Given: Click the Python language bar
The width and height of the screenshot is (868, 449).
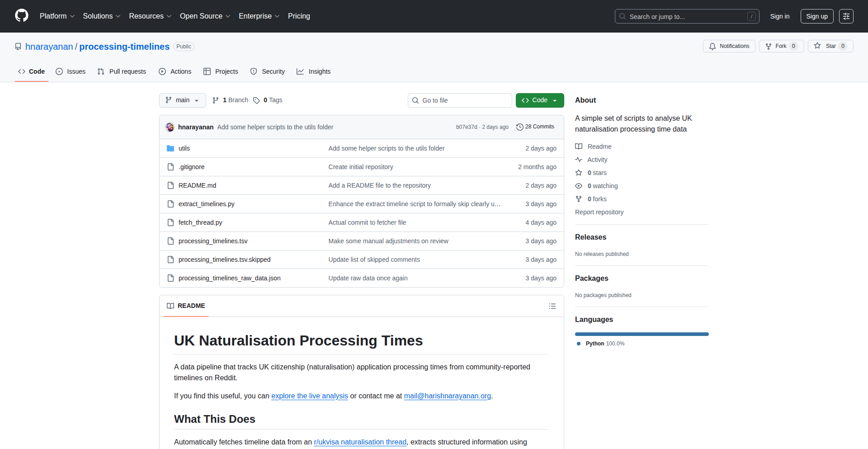Looking at the screenshot, I should click(x=642, y=334).
